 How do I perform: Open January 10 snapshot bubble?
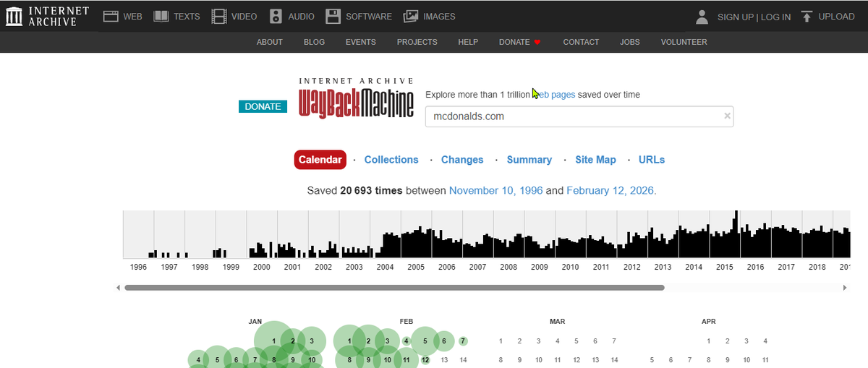point(312,360)
